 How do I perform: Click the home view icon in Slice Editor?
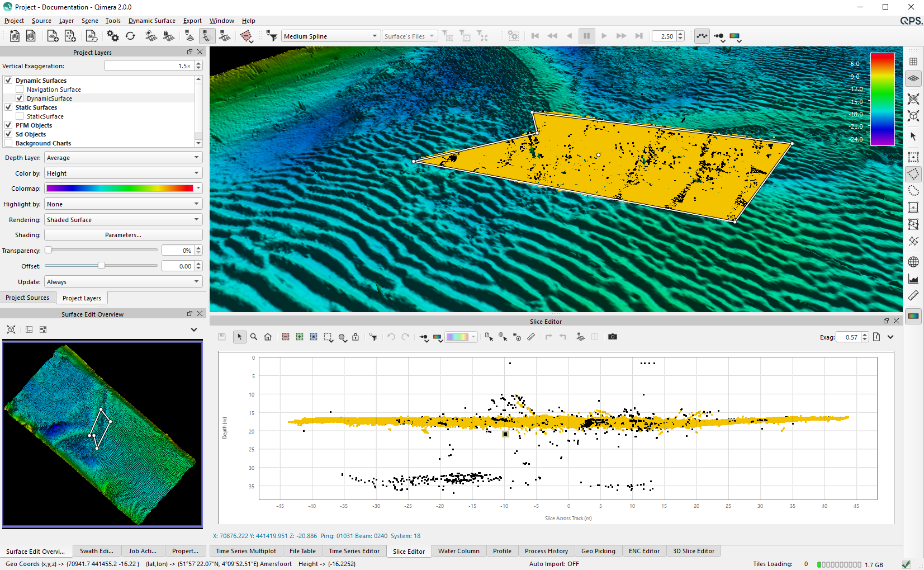point(268,337)
